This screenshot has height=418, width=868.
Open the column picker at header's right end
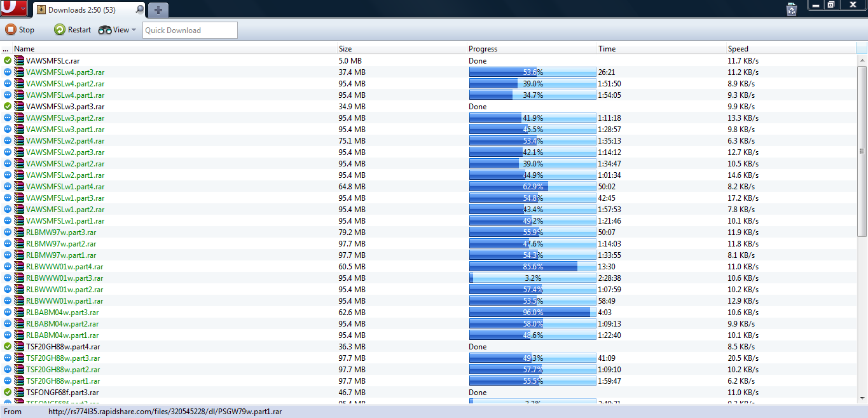862,49
